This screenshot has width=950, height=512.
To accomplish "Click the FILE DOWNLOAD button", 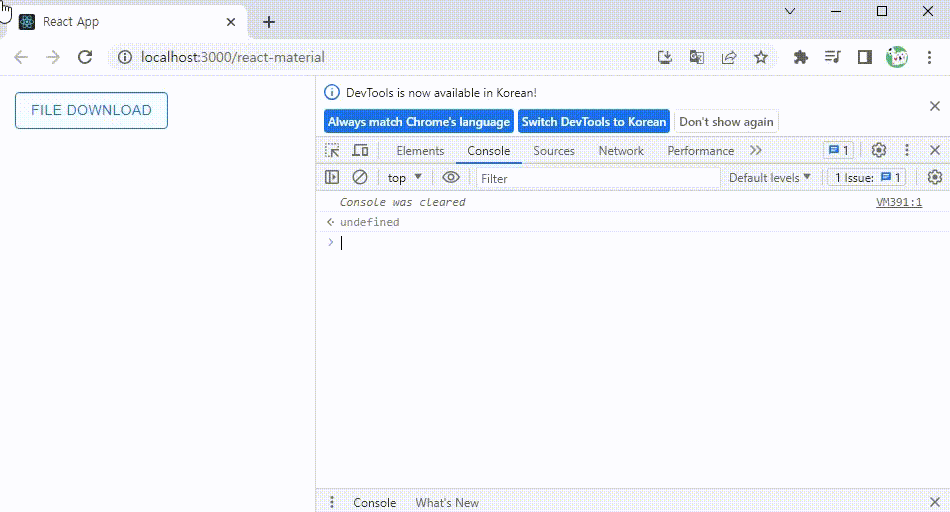I will pos(91,110).
